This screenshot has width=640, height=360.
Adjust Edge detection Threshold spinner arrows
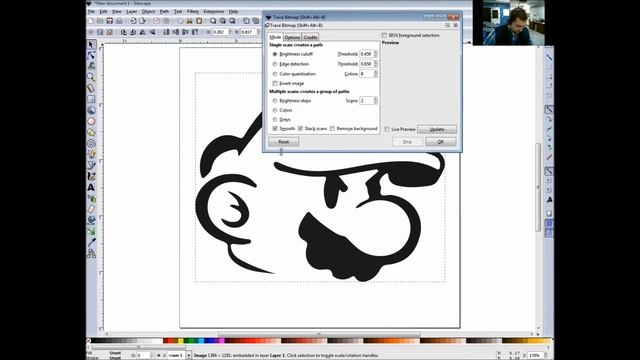[x=376, y=64]
